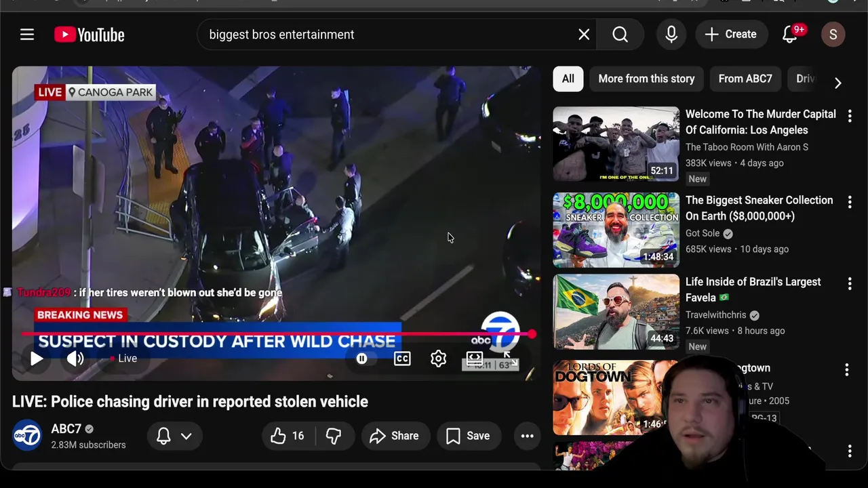Switch to theater mode

coord(475,359)
